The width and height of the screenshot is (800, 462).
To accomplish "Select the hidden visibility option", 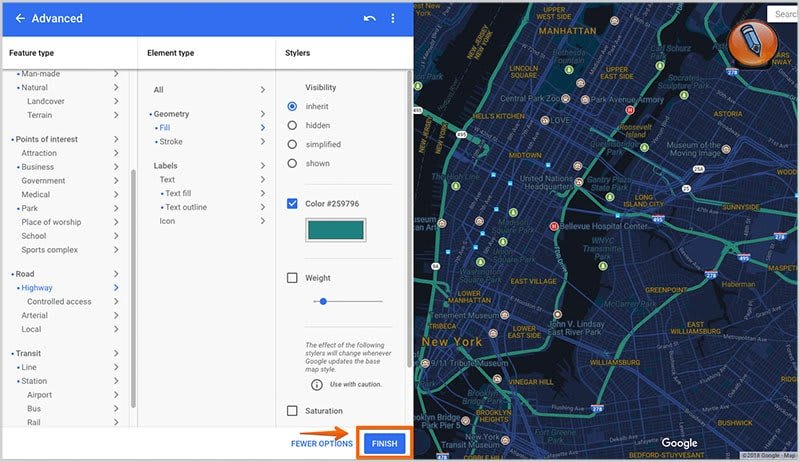I will [x=292, y=125].
